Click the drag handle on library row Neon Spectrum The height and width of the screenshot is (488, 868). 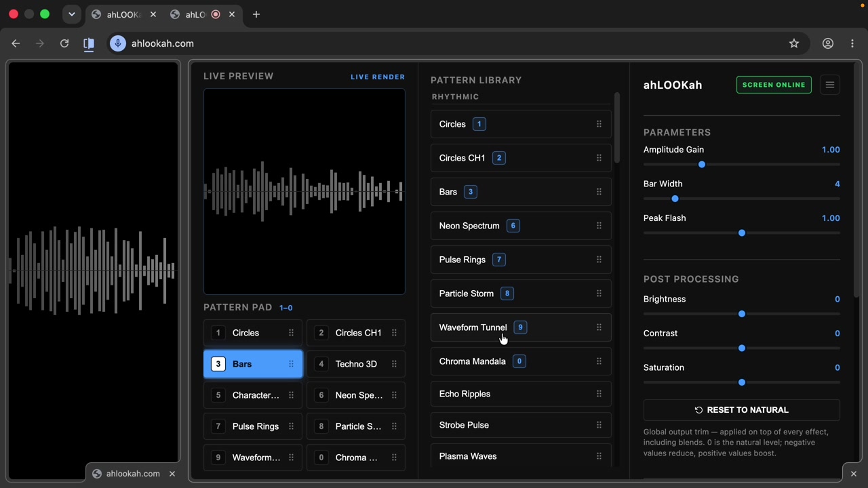(599, 226)
